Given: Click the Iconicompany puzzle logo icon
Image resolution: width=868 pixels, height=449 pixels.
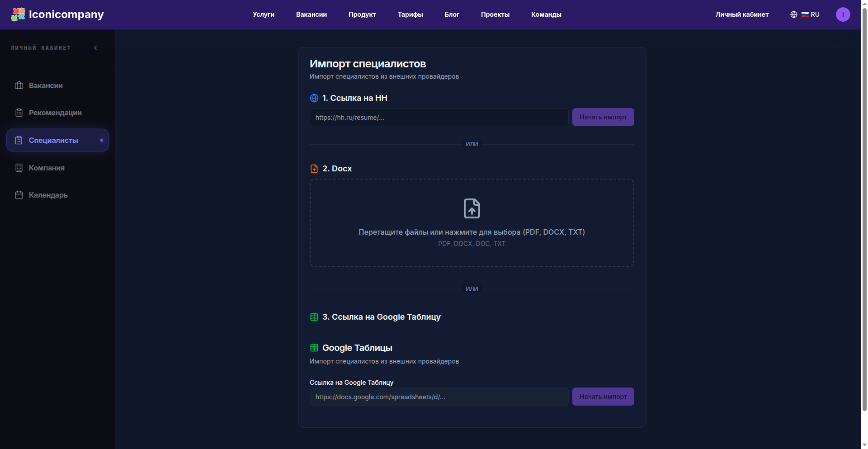Looking at the screenshot, I should (18, 14).
